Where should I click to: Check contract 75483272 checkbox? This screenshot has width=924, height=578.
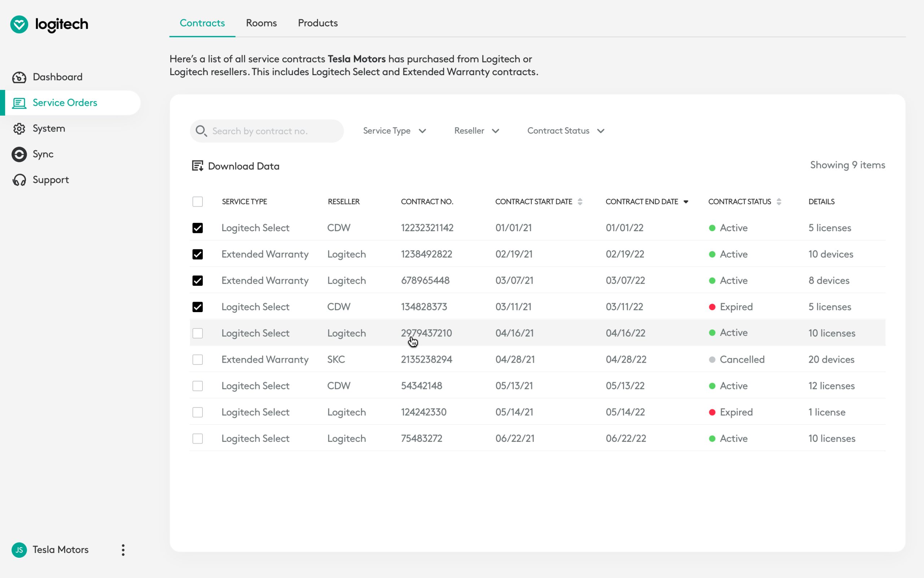point(197,439)
